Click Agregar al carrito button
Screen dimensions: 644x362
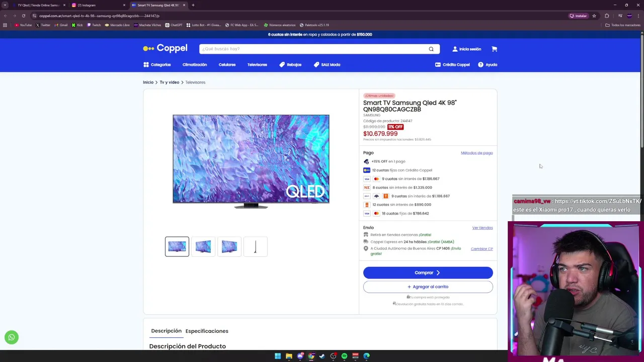click(x=428, y=287)
